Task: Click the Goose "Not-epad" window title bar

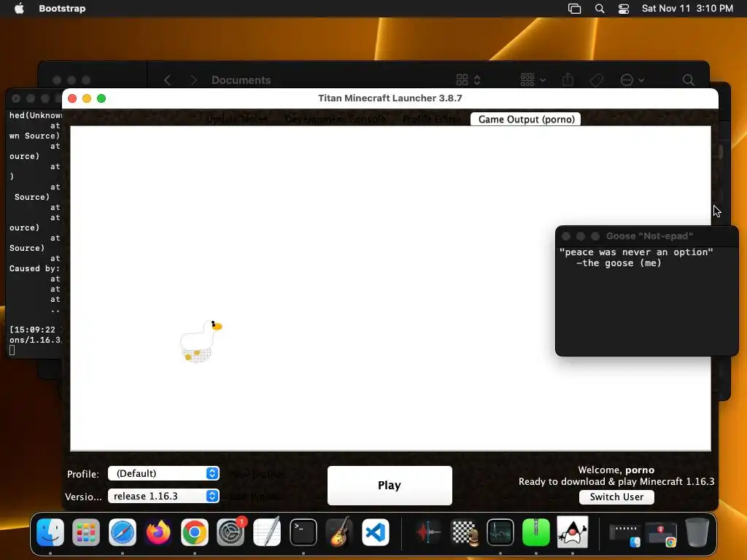Action: (x=646, y=236)
